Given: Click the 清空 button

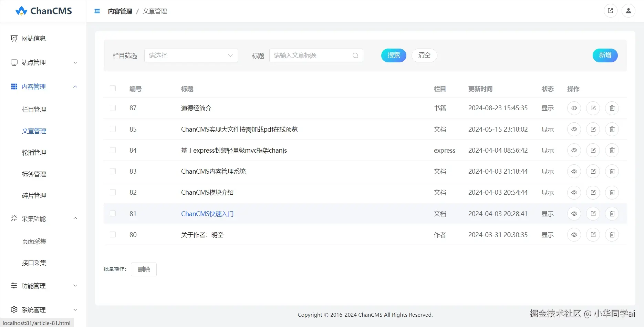Looking at the screenshot, I should pyautogui.click(x=424, y=55).
